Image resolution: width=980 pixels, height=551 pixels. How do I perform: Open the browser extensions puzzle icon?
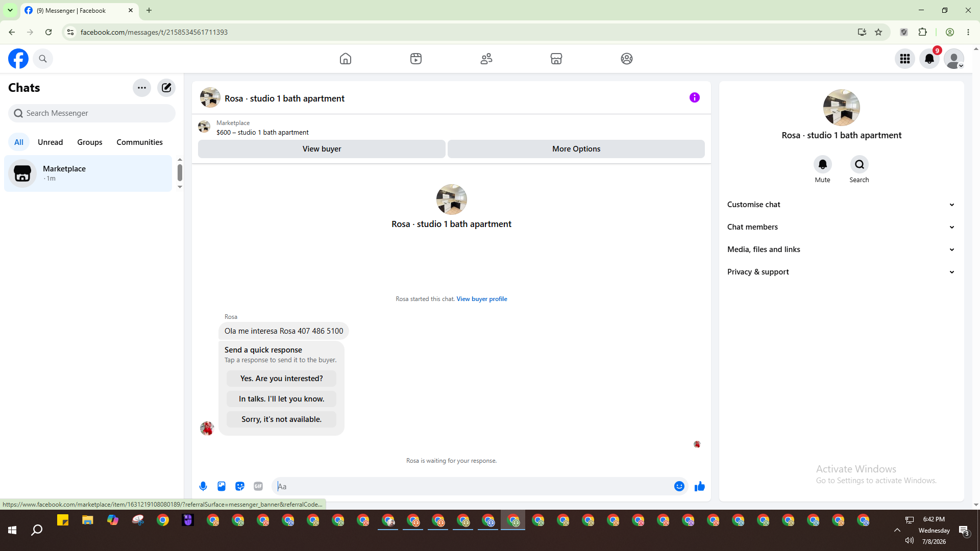(x=922, y=32)
